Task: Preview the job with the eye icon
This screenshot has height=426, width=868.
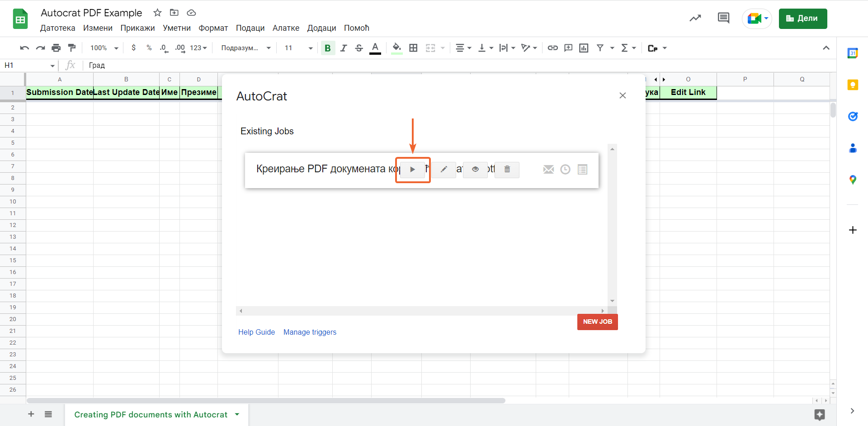Action: click(475, 170)
